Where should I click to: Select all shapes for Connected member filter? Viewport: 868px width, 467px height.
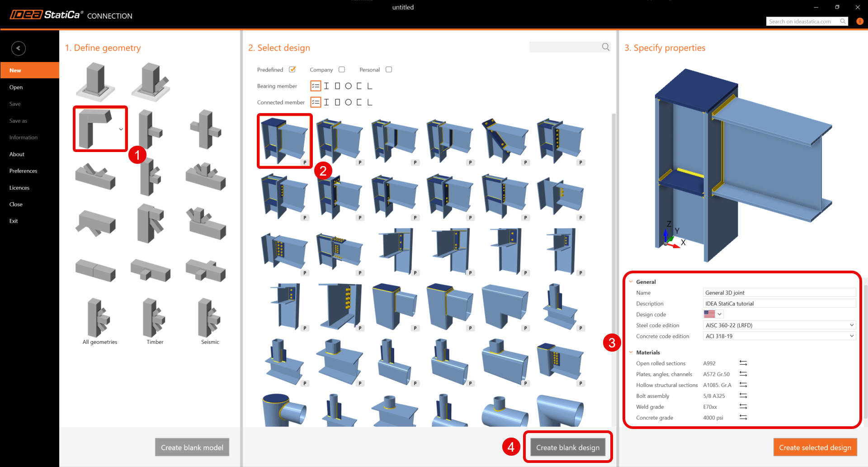(x=316, y=102)
